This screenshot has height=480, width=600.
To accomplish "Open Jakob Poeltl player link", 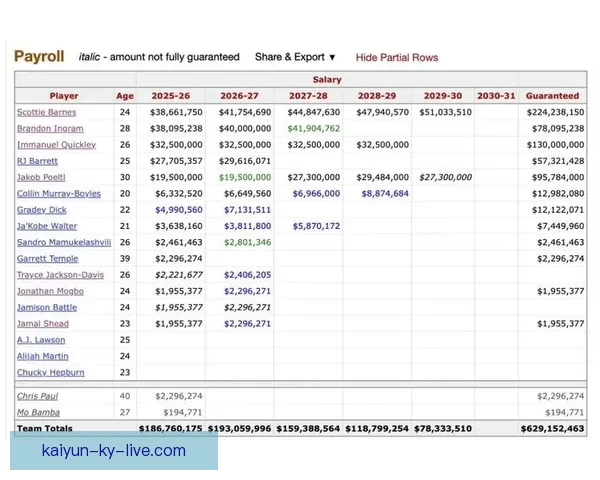I will (x=41, y=177).
